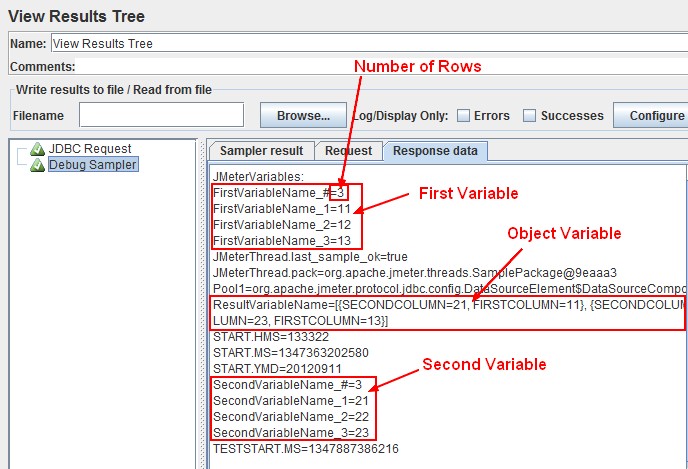Open the Request tab
688x469 pixels.
click(x=348, y=151)
